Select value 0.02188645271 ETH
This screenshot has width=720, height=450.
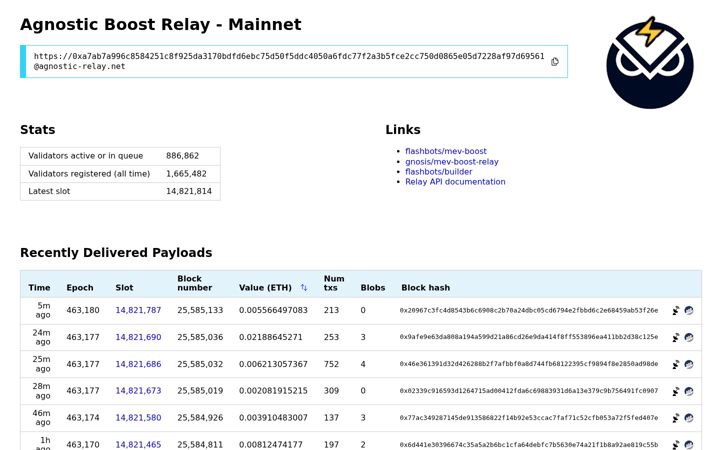tap(270, 338)
